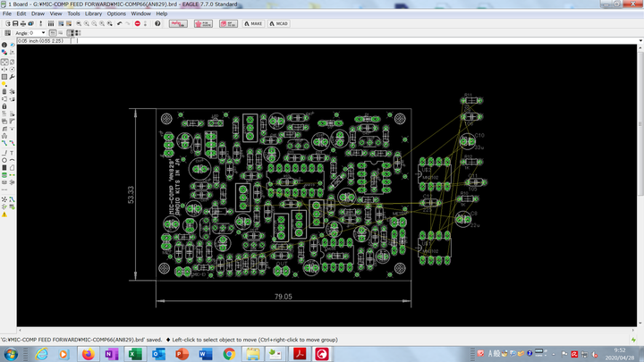The height and width of the screenshot is (362, 644).
Task: Open the Errors warning triangle icon
Action: pos(4,215)
